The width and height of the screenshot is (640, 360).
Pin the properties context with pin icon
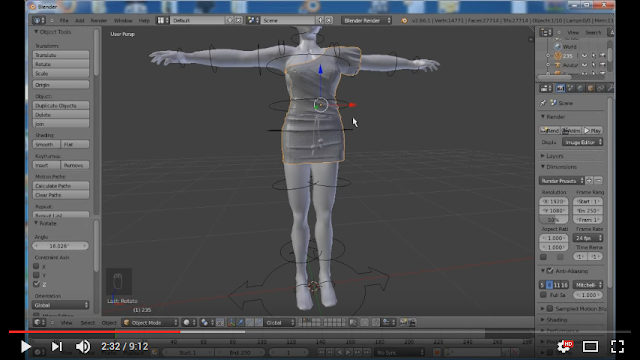[x=543, y=103]
